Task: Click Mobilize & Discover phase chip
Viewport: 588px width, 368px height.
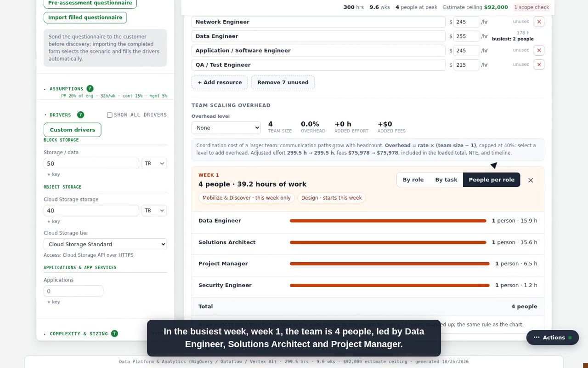Action: point(246,198)
